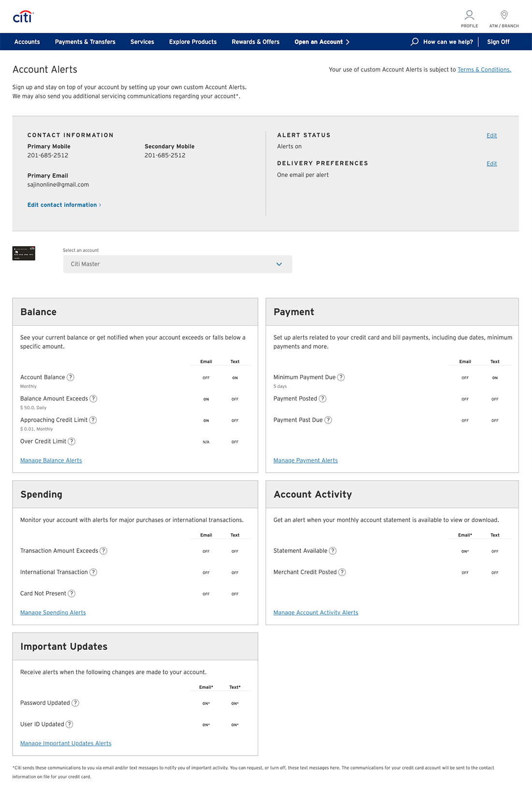Open Manage Balance Alerts link
The width and height of the screenshot is (532, 803).
pyautogui.click(x=51, y=461)
